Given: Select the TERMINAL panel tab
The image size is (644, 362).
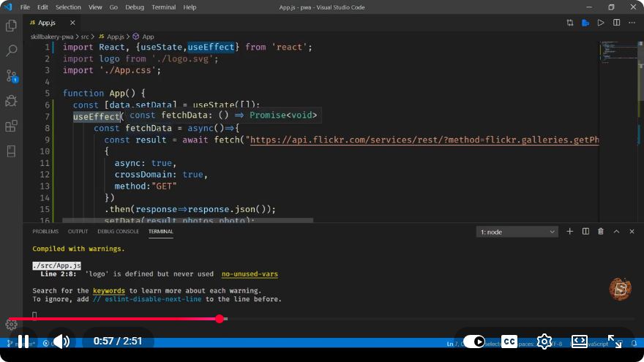Looking at the screenshot, I should tap(160, 232).
